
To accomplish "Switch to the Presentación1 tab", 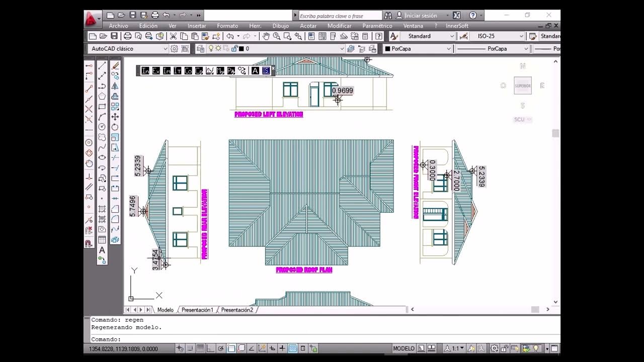I will coord(197,310).
